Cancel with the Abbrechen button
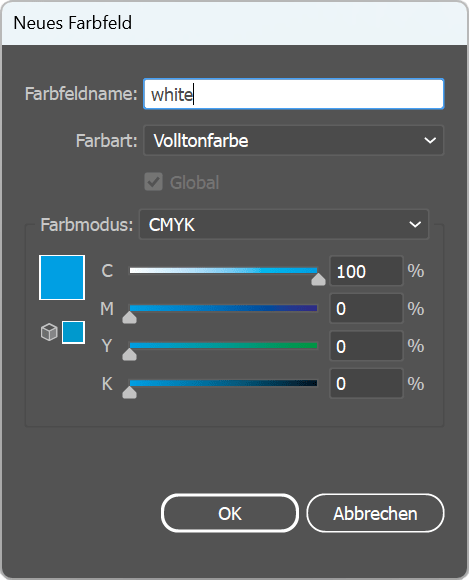 click(375, 513)
